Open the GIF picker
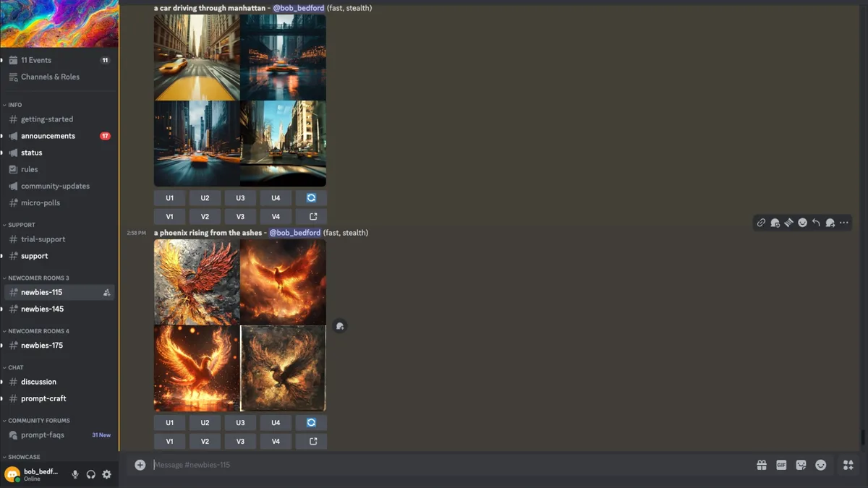This screenshot has height=488, width=868. pyautogui.click(x=781, y=465)
